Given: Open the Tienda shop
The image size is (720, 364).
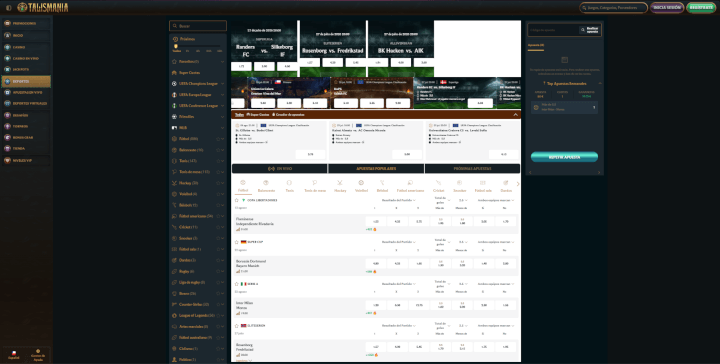Looking at the screenshot, I should 26,149.
